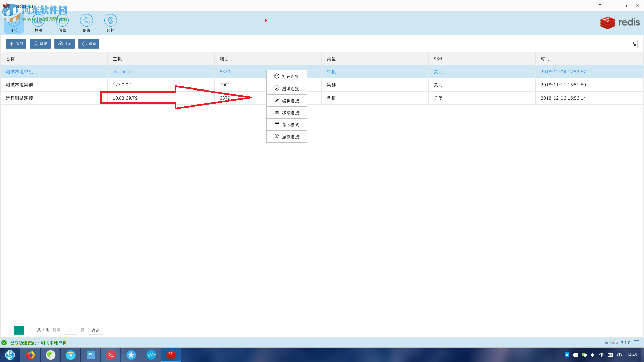Click the WeChat tray icon

click(x=584, y=355)
